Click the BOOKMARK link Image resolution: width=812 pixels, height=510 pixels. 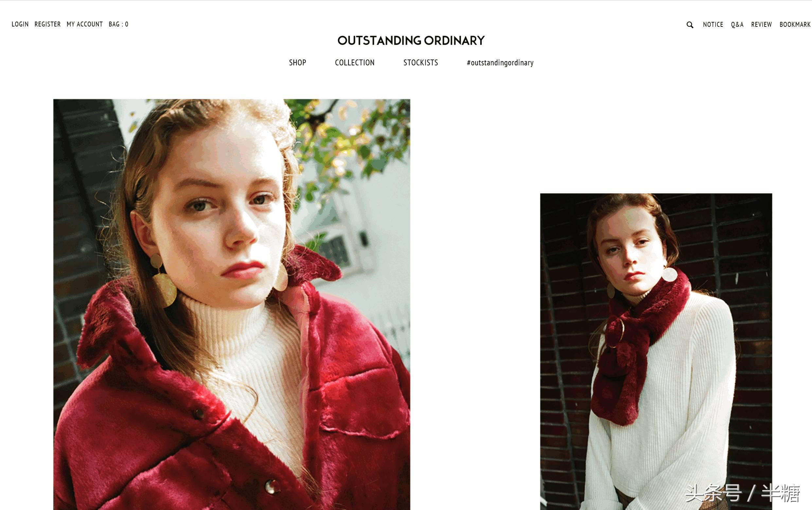pyautogui.click(x=795, y=25)
